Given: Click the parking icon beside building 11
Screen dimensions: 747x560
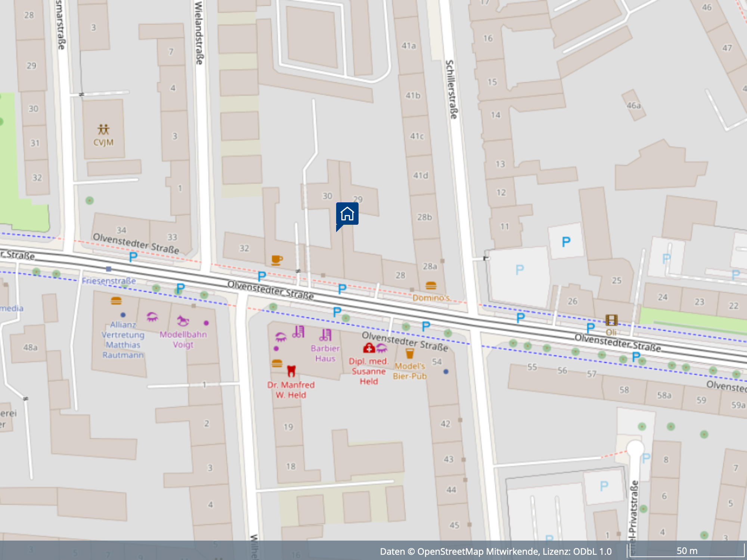Looking at the screenshot, I should pyautogui.click(x=566, y=242).
